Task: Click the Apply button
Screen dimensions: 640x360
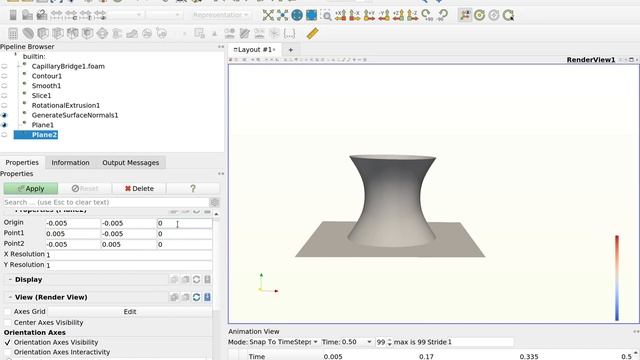Action: pos(31,189)
